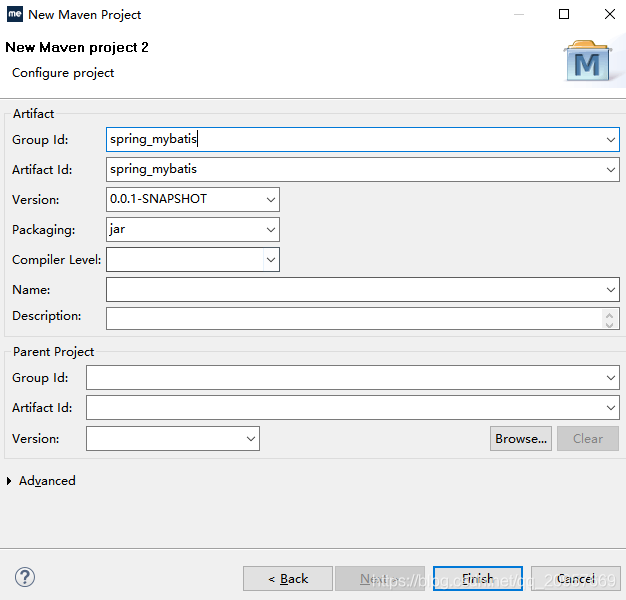Click the Maven 'M' wizard banner icon
626x600 pixels.
pyautogui.click(x=588, y=61)
